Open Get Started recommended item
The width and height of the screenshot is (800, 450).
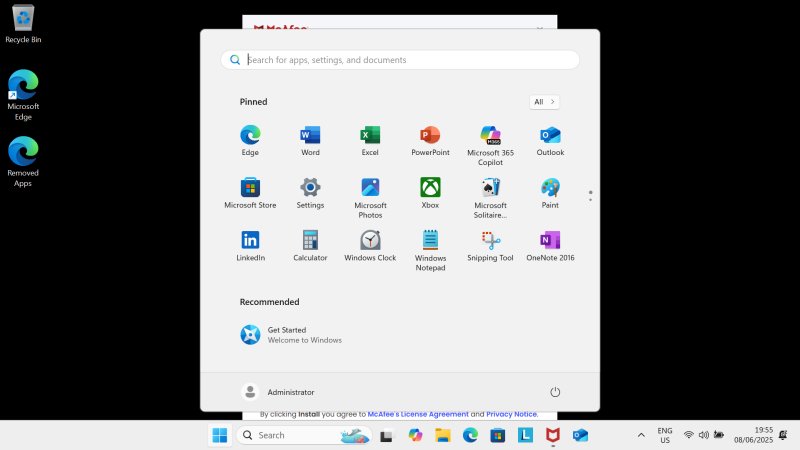[291, 335]
